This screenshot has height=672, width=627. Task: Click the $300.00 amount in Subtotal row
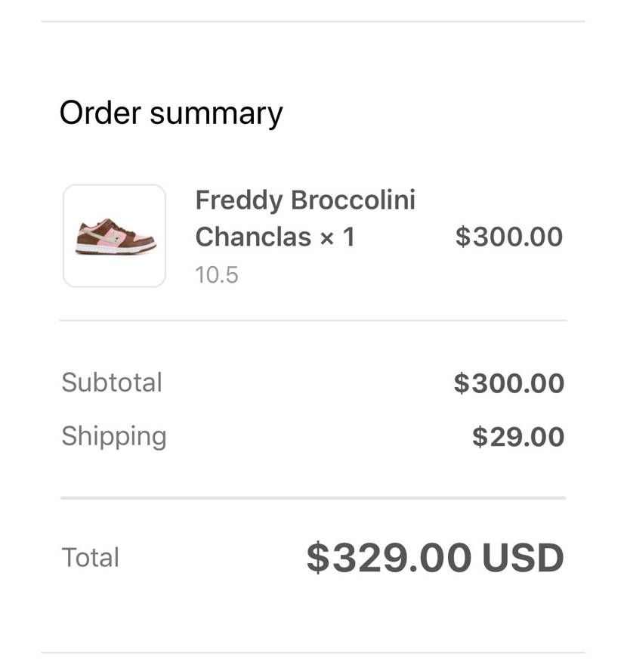[x=508, y=383]
